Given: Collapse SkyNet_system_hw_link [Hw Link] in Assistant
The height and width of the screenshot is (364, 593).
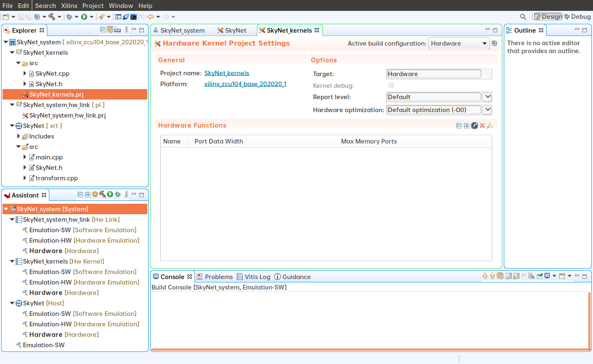Looking at the screenshot, I should click(12, 220).
